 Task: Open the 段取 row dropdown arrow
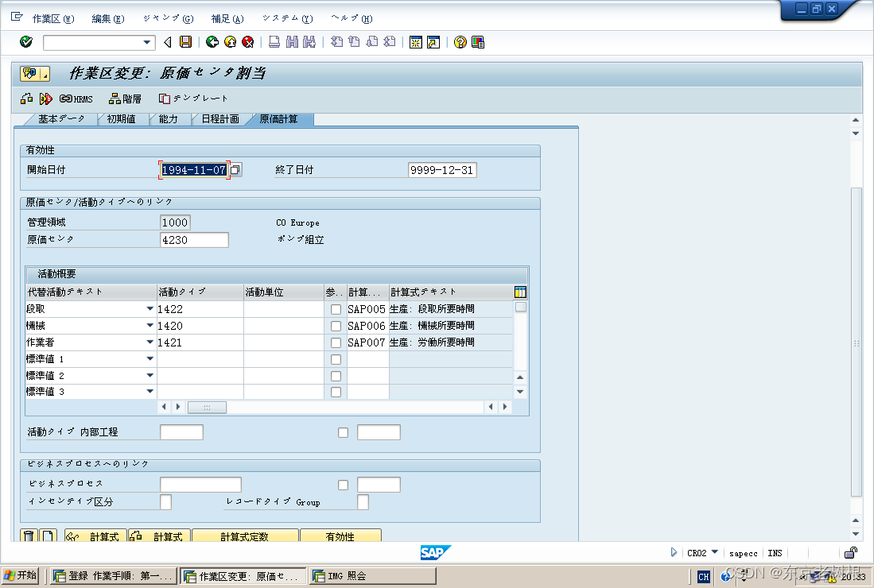click(150, 308)
